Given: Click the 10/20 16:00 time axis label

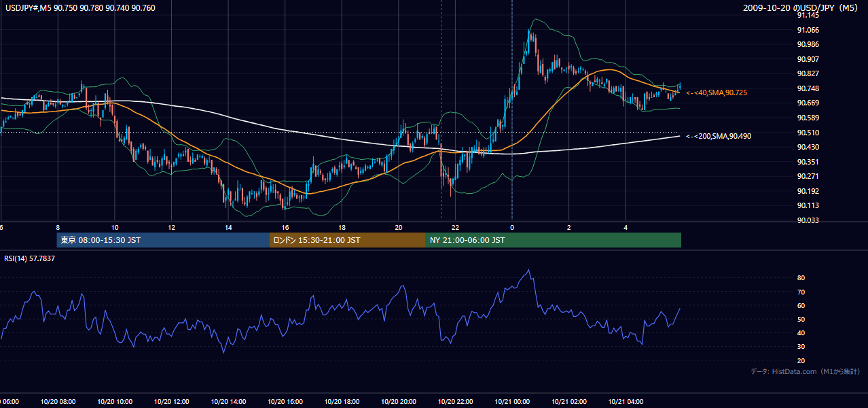Looking at the screenshot, I should coord(285,402).
